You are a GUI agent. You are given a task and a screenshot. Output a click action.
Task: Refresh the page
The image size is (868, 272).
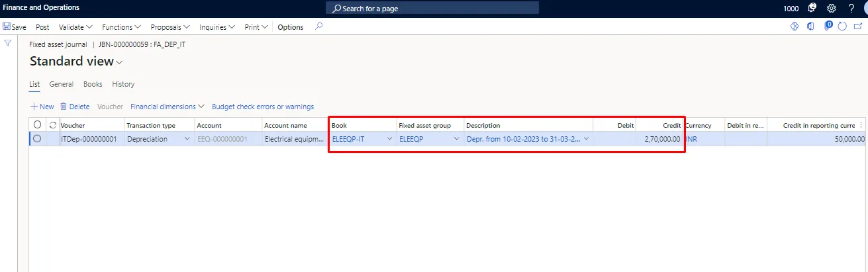pos(842,26)
